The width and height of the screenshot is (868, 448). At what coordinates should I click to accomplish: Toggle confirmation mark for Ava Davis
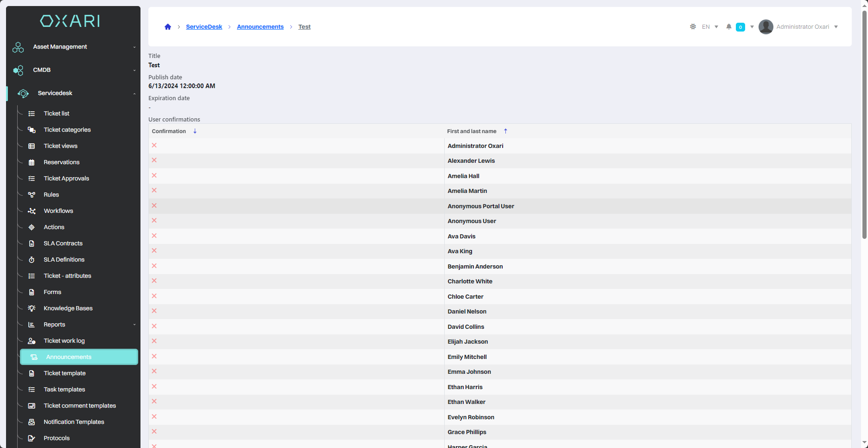pos(154,236)
